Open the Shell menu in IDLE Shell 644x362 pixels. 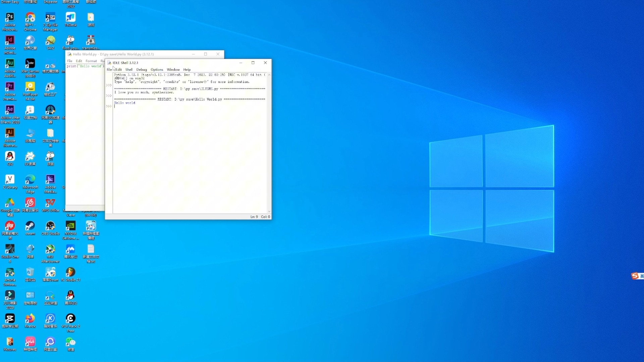[129, 69]
